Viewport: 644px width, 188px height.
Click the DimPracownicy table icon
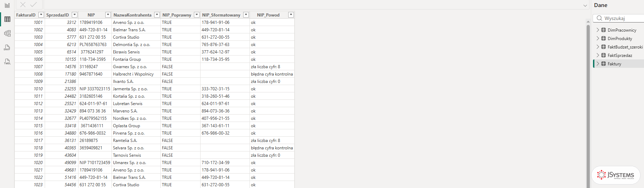[x=604, y=30]
